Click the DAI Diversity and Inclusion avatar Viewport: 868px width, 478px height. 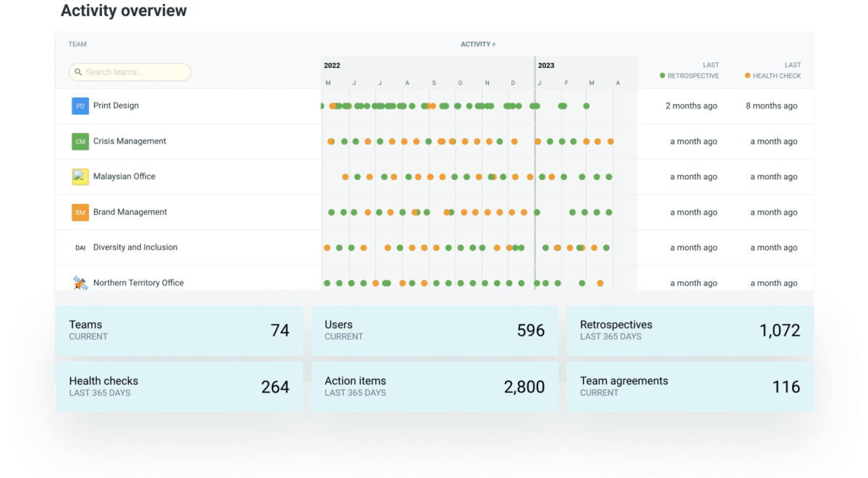tap(80, 247)
